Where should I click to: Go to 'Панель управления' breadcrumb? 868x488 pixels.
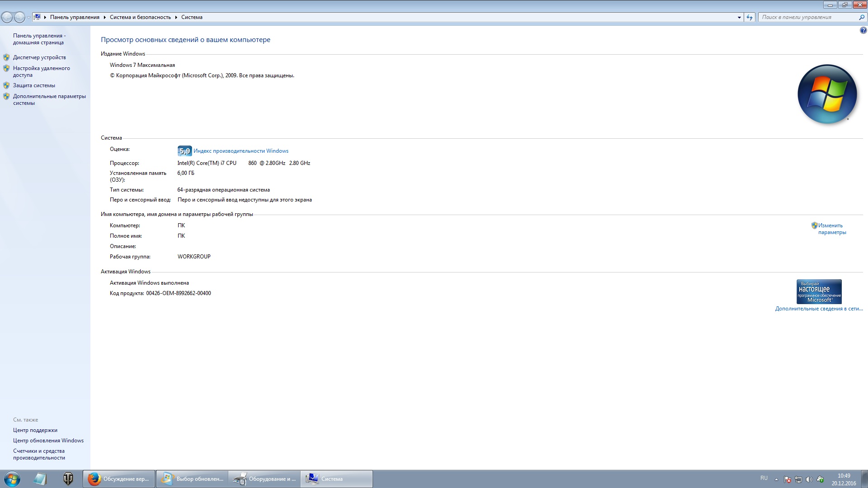pyautogui.click(x=75, y=17)
